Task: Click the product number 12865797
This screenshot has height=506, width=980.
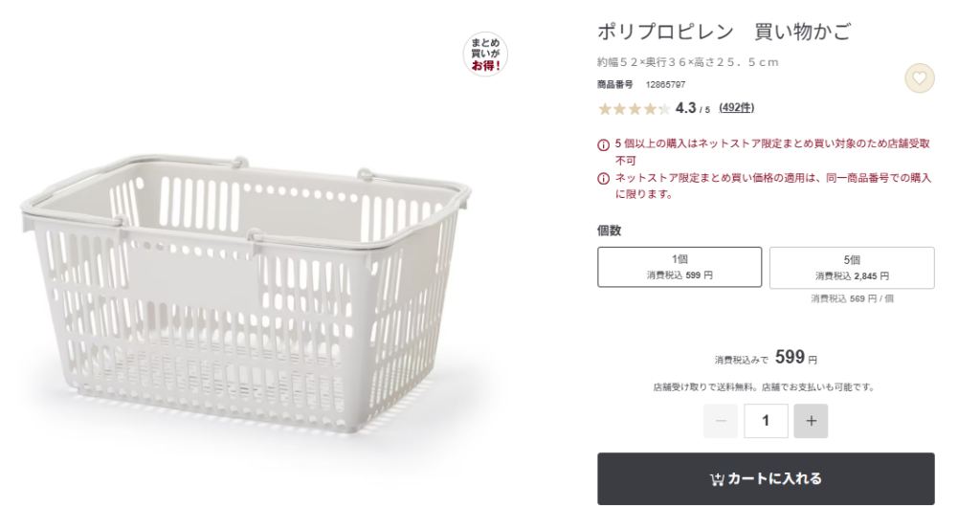Action: coord(665,85)
